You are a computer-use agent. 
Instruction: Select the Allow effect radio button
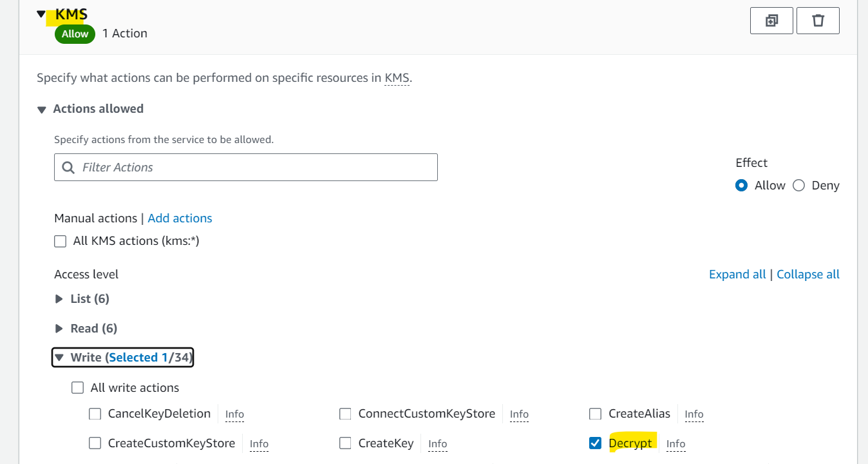(742, 186)
